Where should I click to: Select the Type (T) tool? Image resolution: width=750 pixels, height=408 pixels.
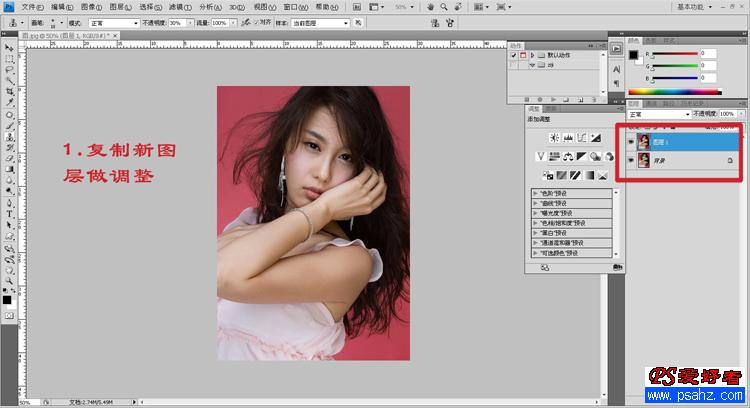click(10, 213)
